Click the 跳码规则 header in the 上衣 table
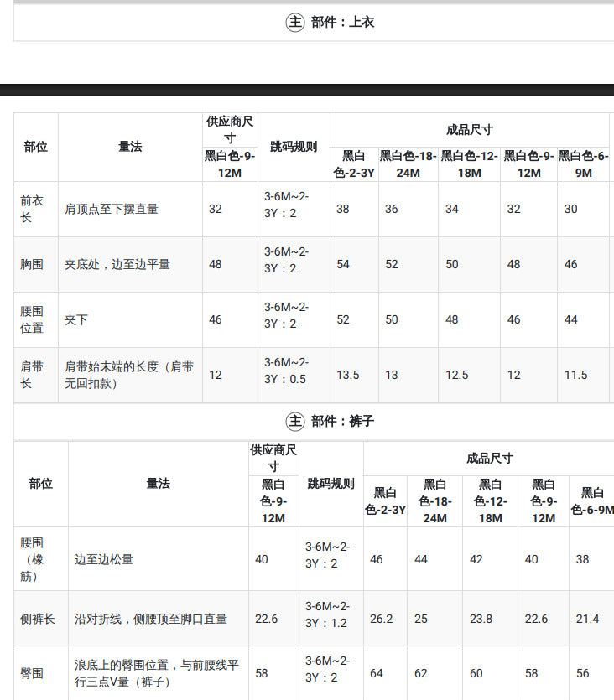Image resolution: width=614 pixels, height=700 pixels. (x=294, y=147)
